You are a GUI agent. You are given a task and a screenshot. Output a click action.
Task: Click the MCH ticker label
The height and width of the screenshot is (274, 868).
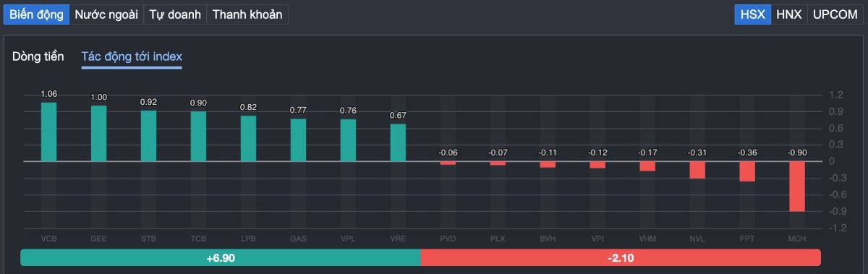[x=797, y=239]
